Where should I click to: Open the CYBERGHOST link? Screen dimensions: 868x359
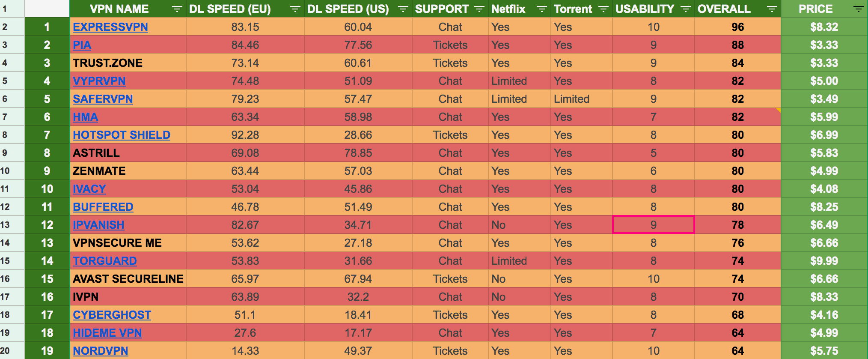tap(112, 315)
